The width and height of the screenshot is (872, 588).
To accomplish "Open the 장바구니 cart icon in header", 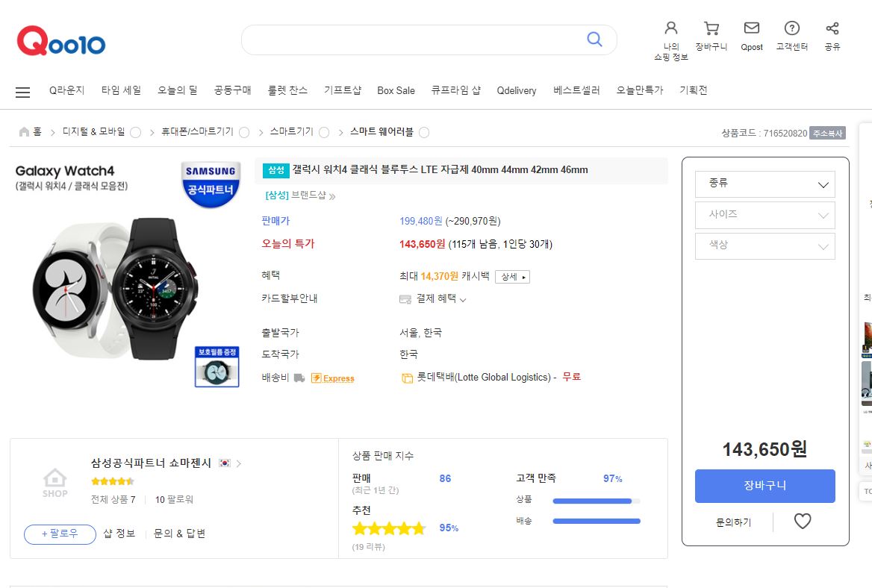I will (x=711, y=28).
